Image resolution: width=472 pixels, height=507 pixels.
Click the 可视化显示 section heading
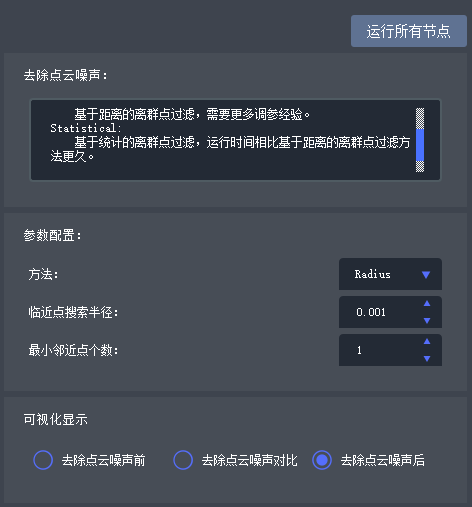(56, 419)
